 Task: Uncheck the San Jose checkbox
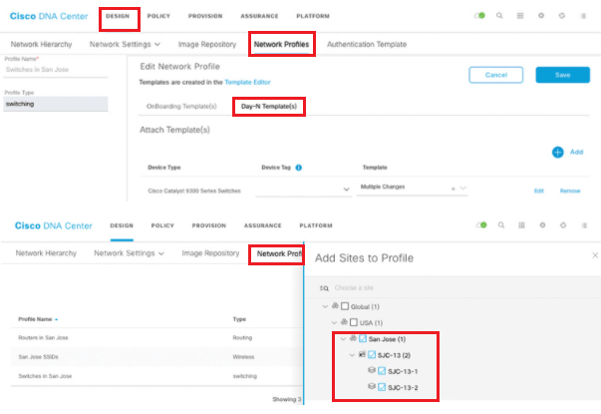[x=363, y=339]
